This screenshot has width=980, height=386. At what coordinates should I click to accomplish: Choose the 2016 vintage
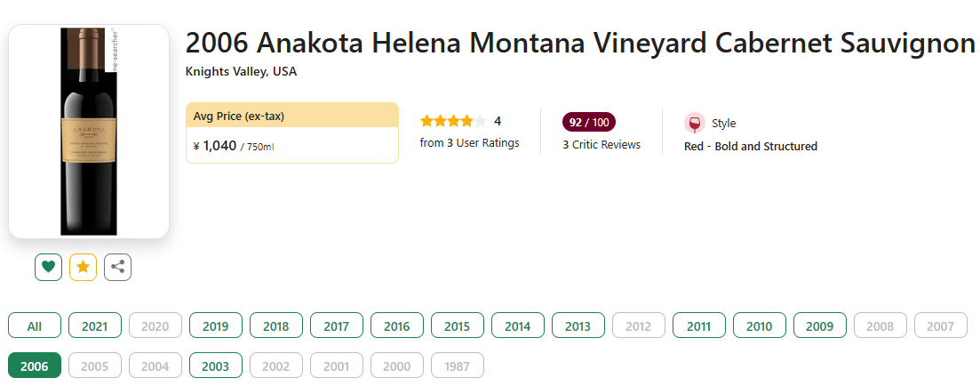[x=397, y=326]
